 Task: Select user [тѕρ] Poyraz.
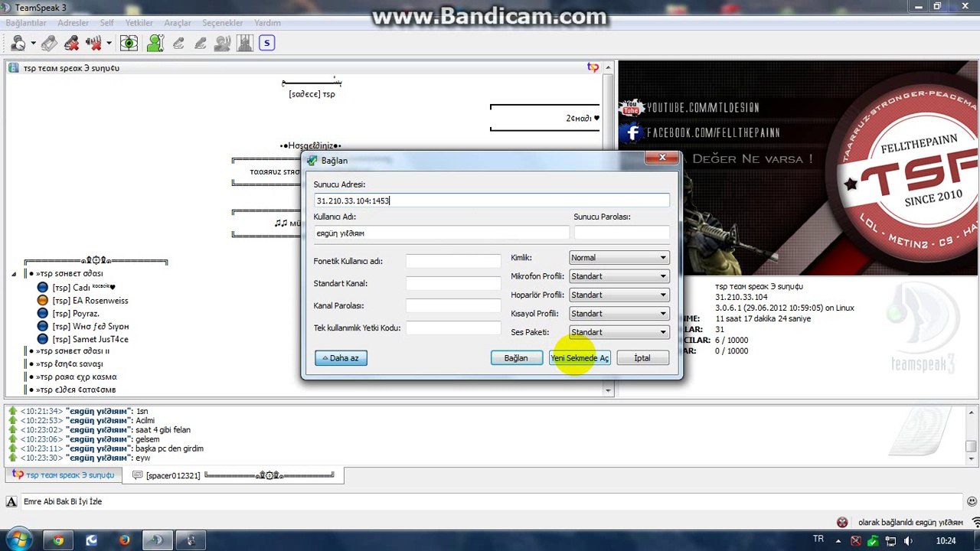(x=76, y=314)
